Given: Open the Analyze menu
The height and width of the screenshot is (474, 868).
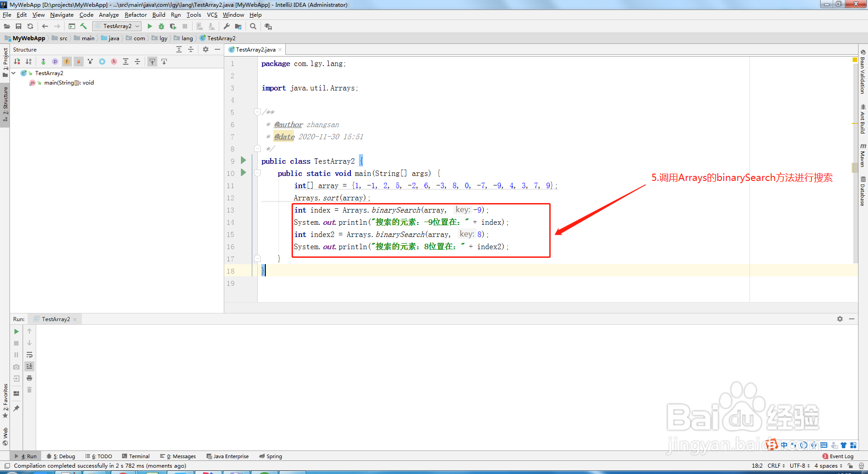Looking at the screenshot, I should pyautogui.click(x=109, y=14).
